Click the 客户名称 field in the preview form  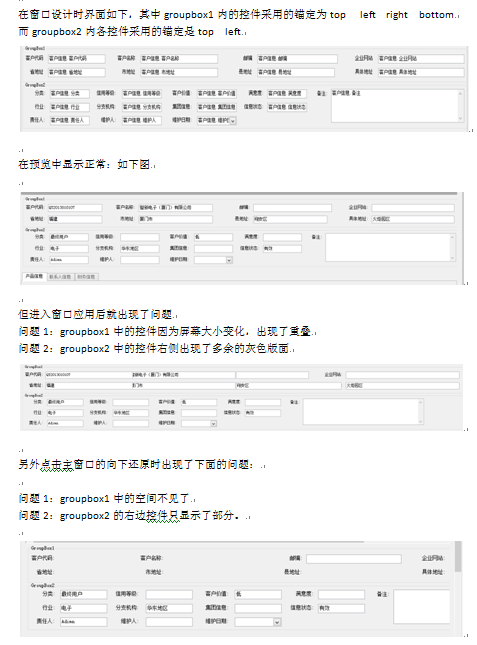(176, 208)
